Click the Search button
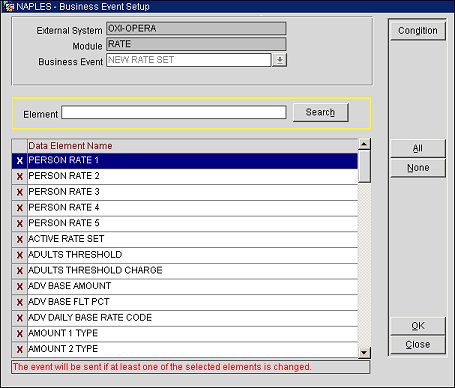455x388 pixels. tap(320, 112)
